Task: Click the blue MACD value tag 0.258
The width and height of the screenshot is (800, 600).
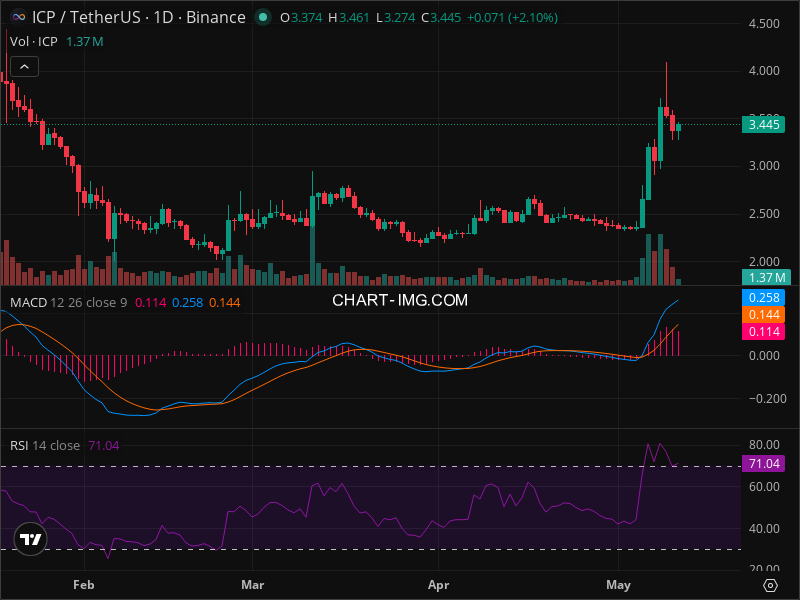Action: [763, 297]
